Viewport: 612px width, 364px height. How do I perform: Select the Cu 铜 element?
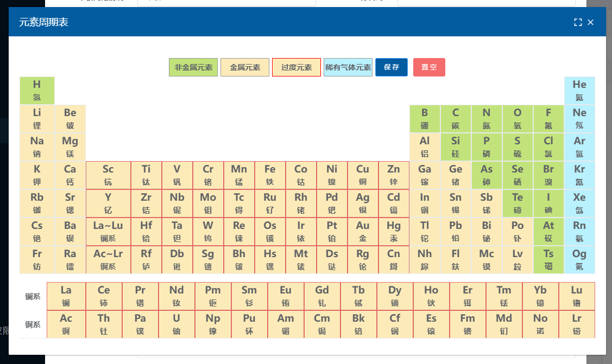click(x=363, y=175)
